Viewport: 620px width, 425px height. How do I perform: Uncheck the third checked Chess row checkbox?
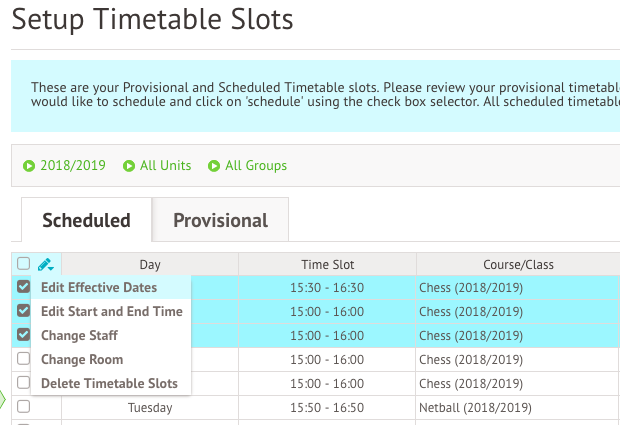[x=23, y=335]
